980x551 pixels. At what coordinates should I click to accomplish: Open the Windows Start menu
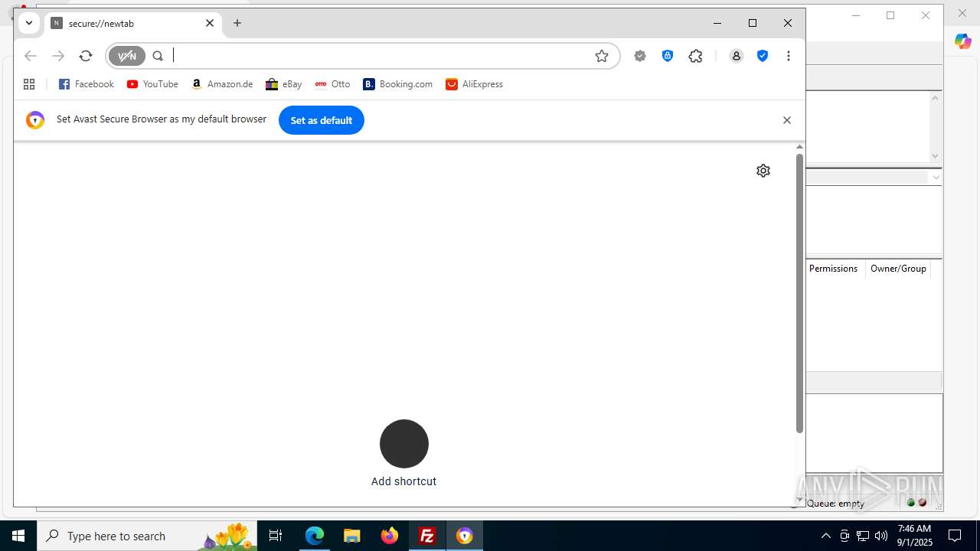(18, 536)
